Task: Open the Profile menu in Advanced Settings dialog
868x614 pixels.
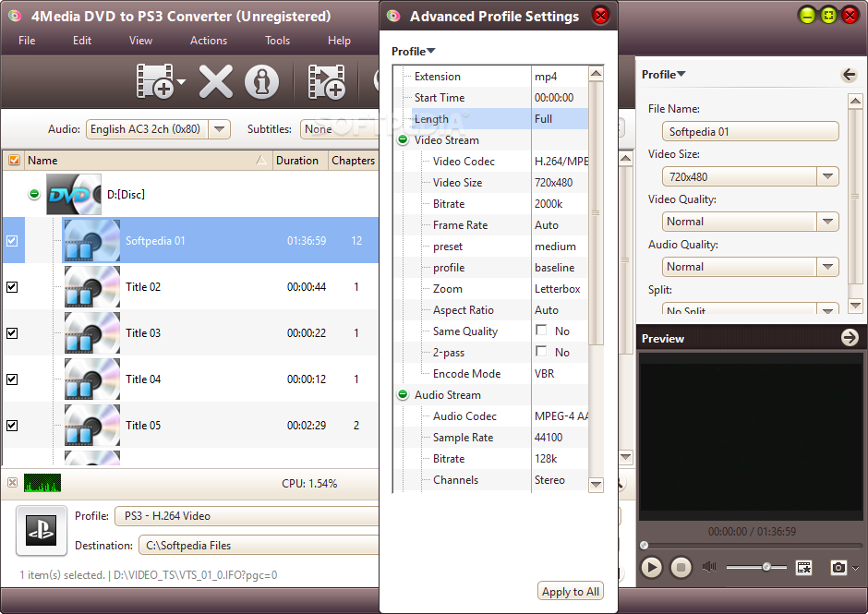Action: click(413, 52)
